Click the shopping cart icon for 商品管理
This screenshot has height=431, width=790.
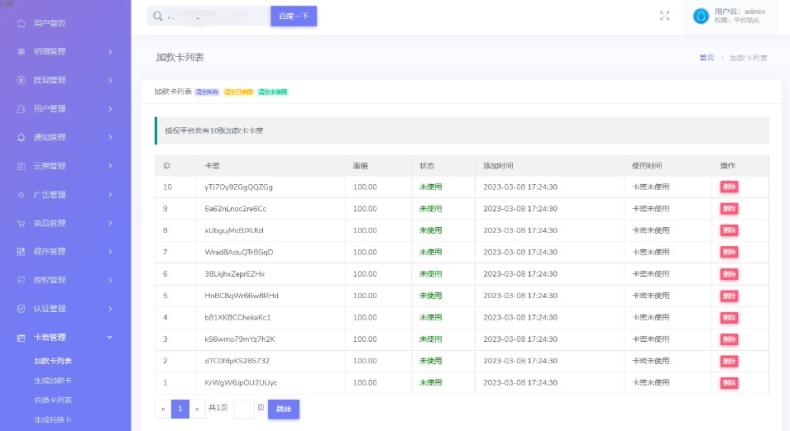click(21, 223)
